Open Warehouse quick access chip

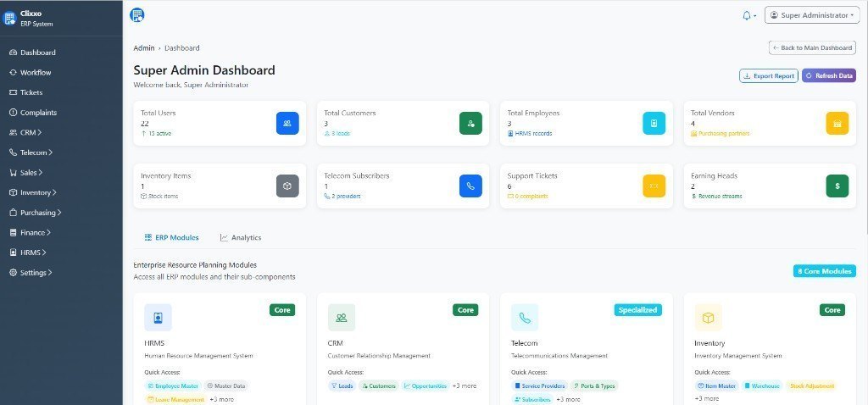(762, 386)
